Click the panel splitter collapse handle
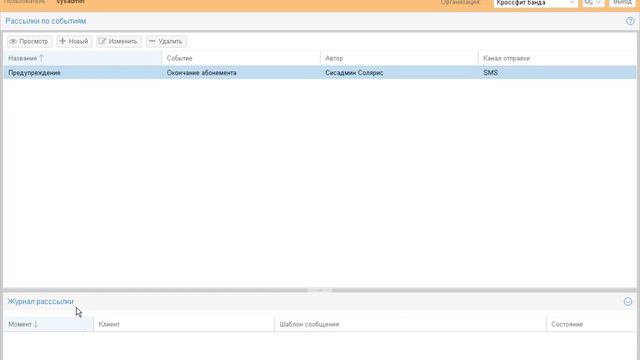Screen dimensions: 640x360 (x=320, y=291)
